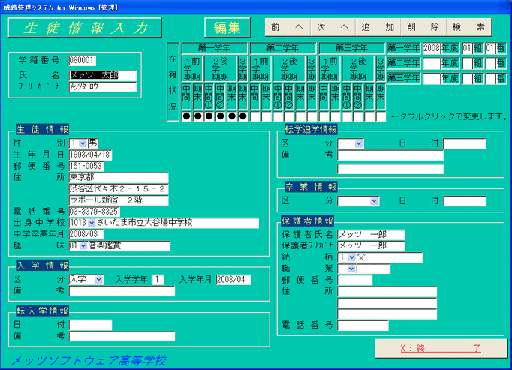Open the guardian 続柄 (relationship) dropdown
The width and height of the screenshot is (512, 370).
[352, 258]
